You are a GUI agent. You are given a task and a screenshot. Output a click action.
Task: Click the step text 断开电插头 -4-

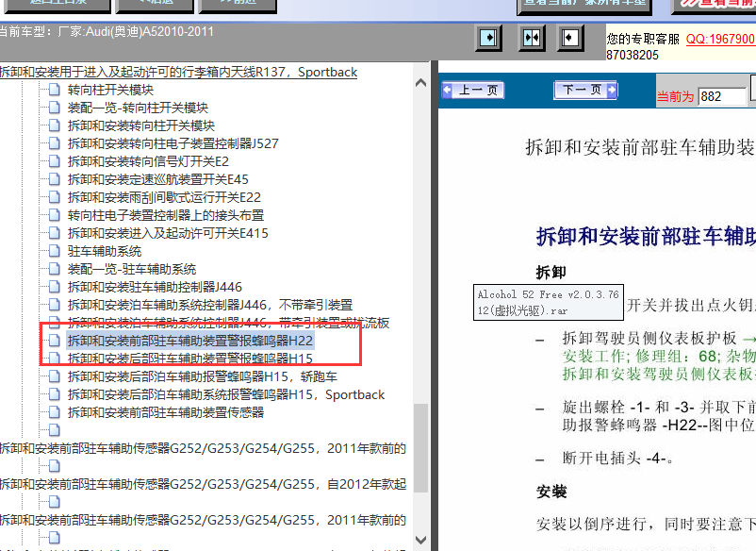coord(617,458)
